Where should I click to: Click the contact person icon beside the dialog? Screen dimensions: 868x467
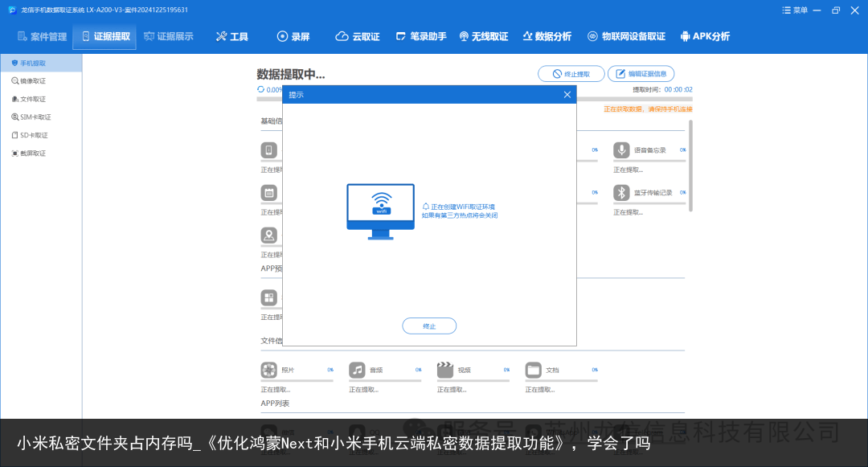[x=268, y=236]
